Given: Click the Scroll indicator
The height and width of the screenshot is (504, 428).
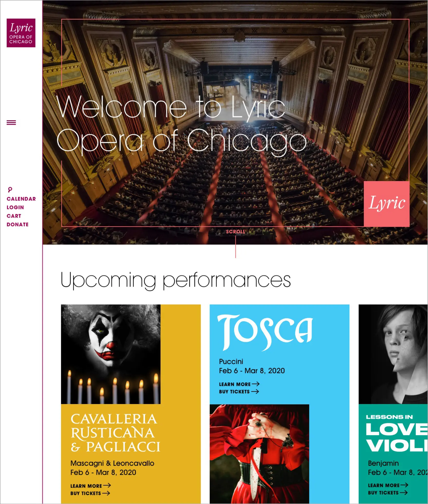Looking at the screenshot, I should coord(235,231).
